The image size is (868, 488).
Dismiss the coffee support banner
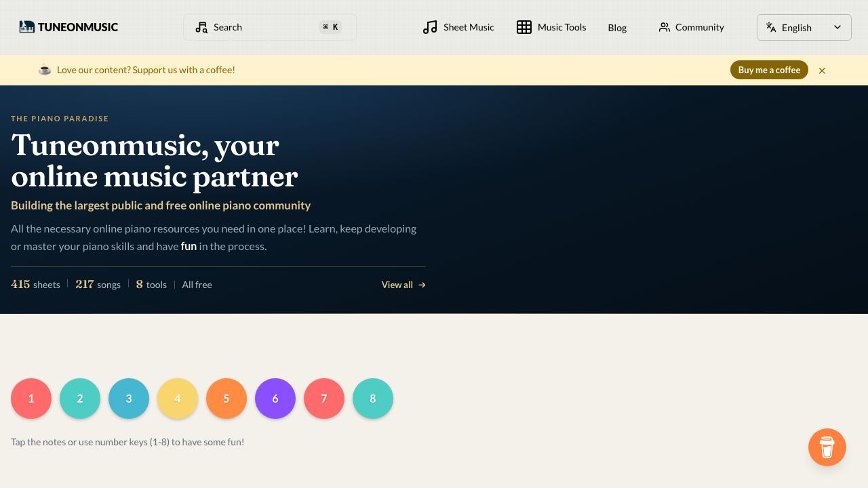(822, 70)
